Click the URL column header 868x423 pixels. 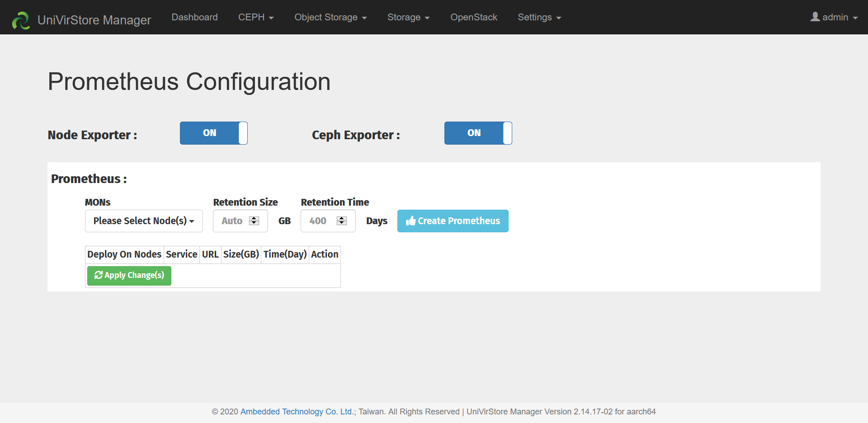[x=210, y=254]
